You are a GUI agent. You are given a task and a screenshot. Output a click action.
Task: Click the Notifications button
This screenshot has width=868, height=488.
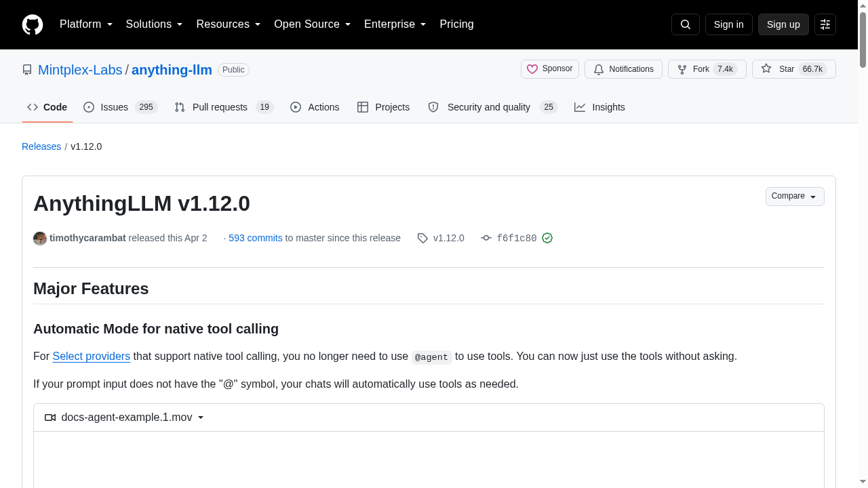[623, 69]
